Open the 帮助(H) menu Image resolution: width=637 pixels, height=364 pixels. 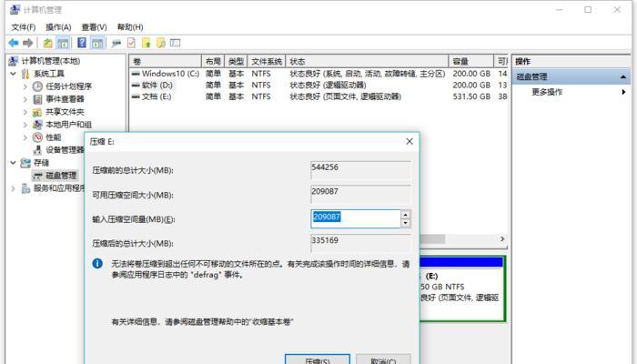pyautogui.click(x=130, y=27)
